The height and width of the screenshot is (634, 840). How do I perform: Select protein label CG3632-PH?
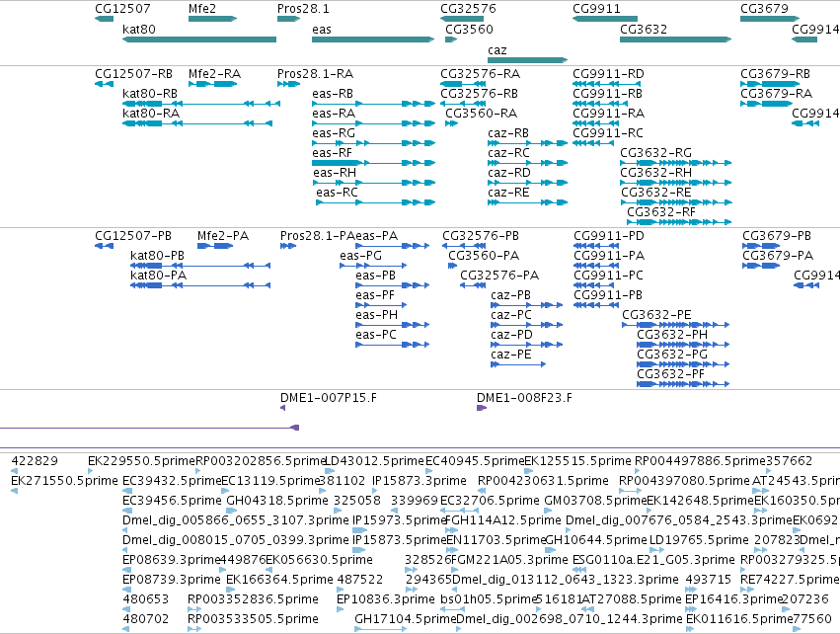672,335
